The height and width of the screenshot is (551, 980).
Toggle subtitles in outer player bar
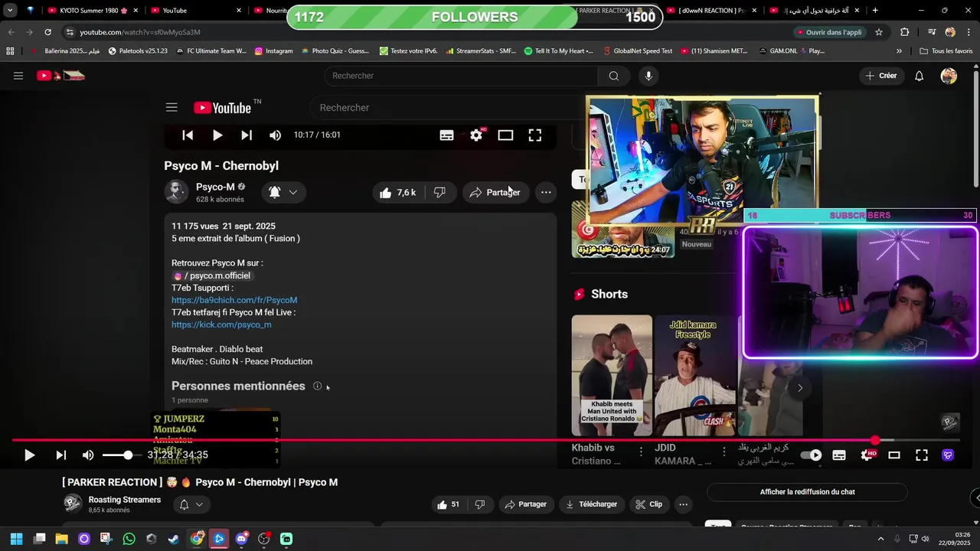839,455
